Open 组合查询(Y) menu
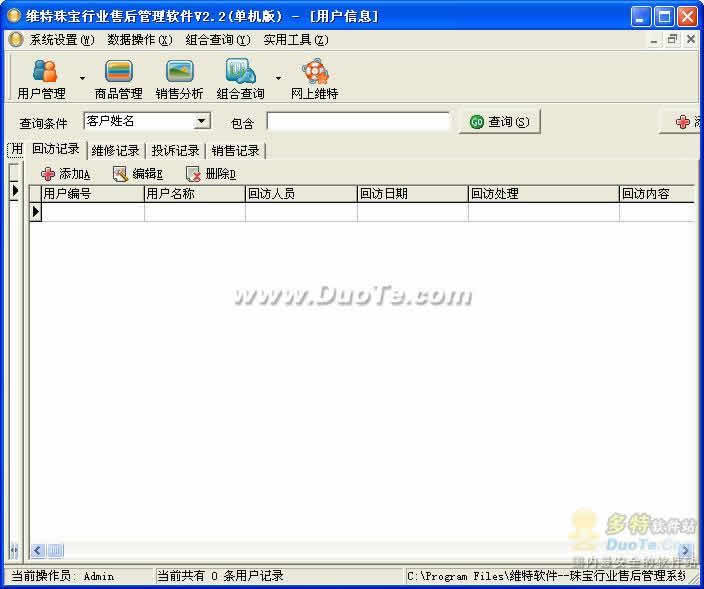Image resolution: width=704 pixels, height=589 pixels. coord(218,40)
